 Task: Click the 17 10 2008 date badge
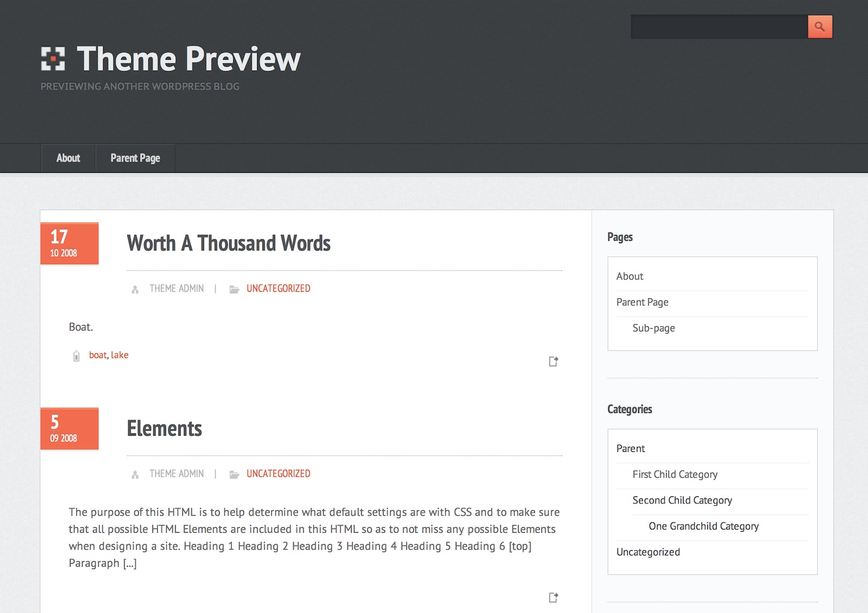click(x=69, y=244)
